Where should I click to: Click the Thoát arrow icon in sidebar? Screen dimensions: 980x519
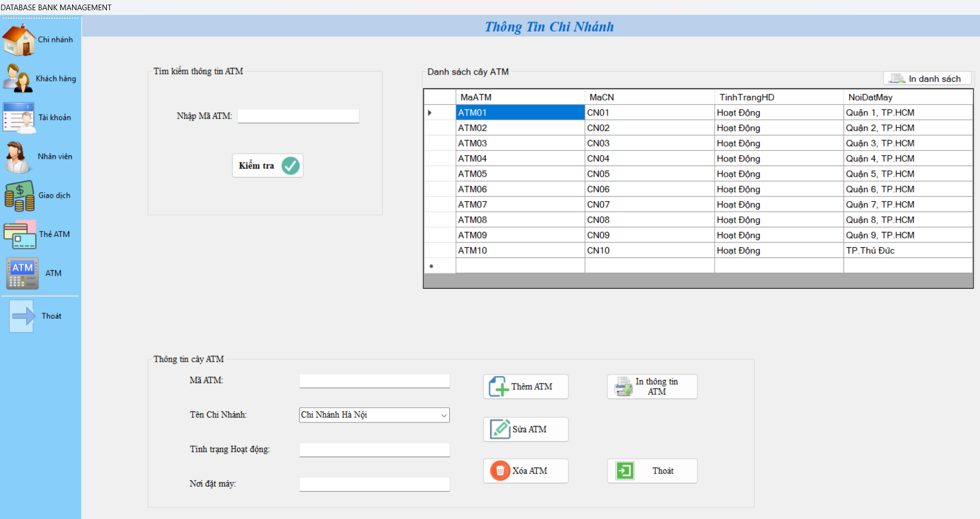(x=22, y=316)
